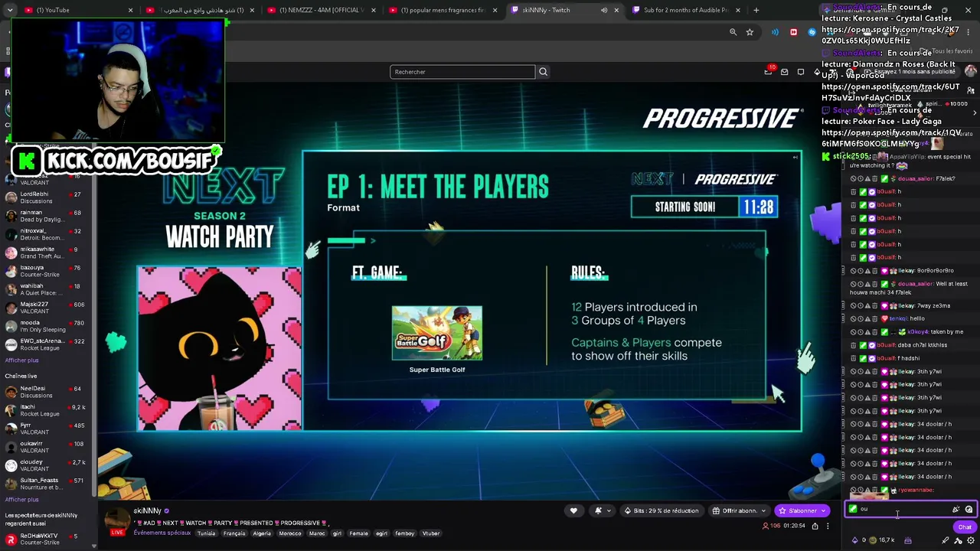
Task: Click the Vtuber tag
Action: pos(431,533)
